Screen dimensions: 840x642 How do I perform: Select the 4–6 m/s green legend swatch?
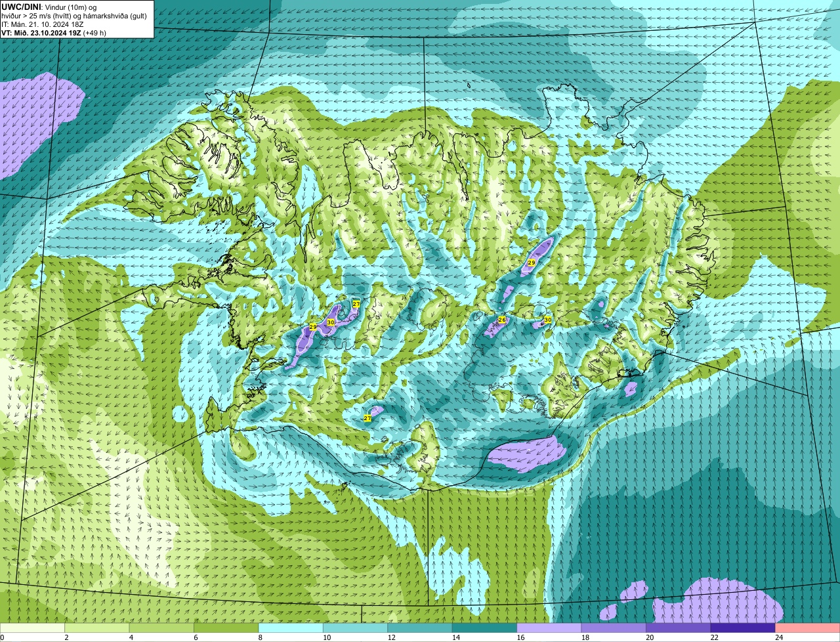tap(162, 628)
